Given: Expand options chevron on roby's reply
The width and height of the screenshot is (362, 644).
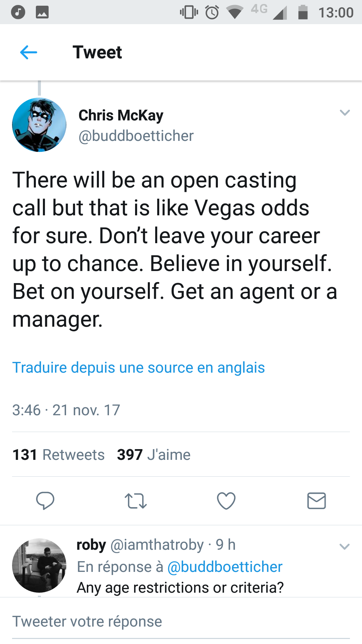Looking at the screenshot, I should coord(345,547).
